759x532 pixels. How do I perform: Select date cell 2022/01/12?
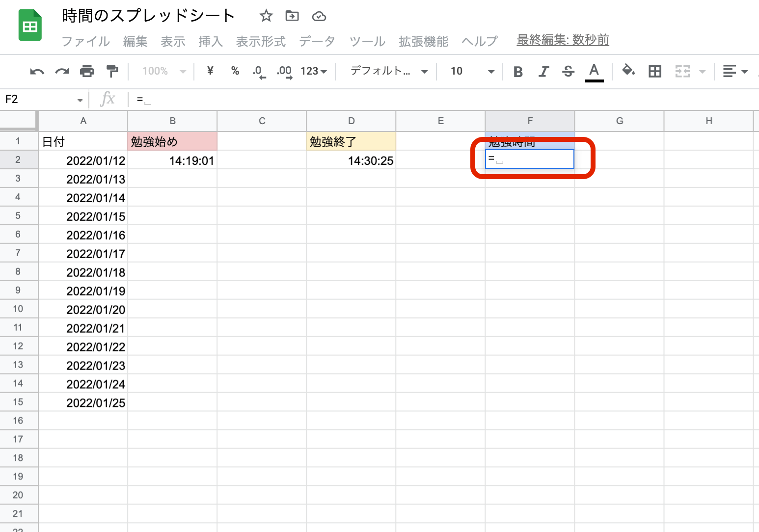point(83,160)
